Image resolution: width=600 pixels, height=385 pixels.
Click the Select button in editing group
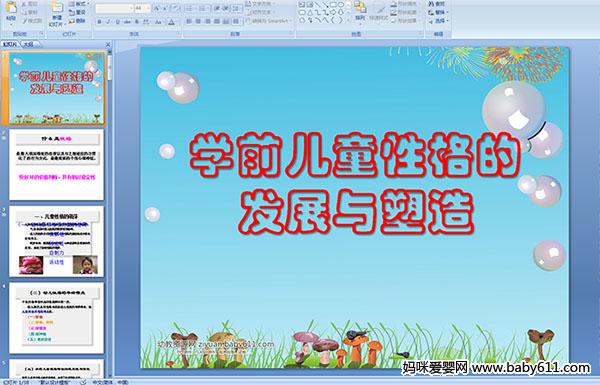click(x=439, y=21)
